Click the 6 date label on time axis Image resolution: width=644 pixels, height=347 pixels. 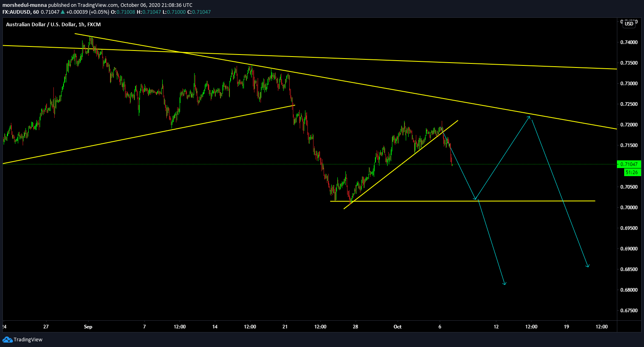coord(440,327)
